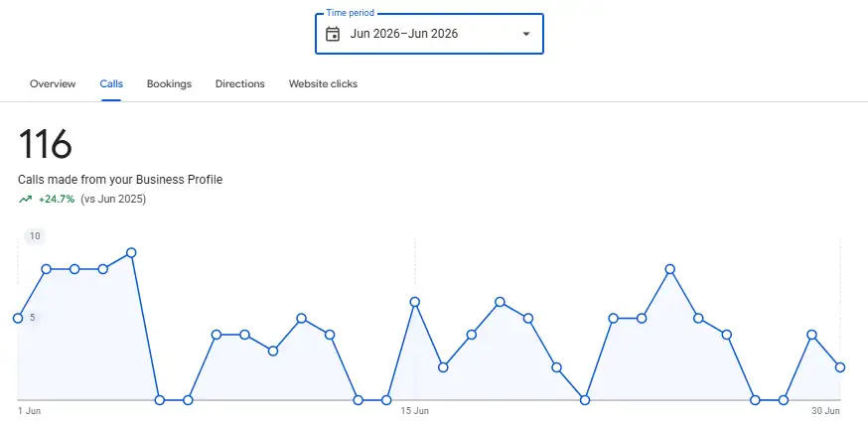This screenshot has width=868, height=425.
Task: Click the '(vs Jun 2025)' comparison text
Action: (113, 200)
